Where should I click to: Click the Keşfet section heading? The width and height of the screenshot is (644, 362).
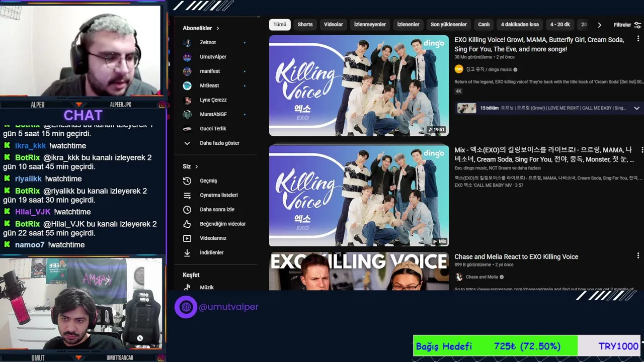tap(191, 275)
